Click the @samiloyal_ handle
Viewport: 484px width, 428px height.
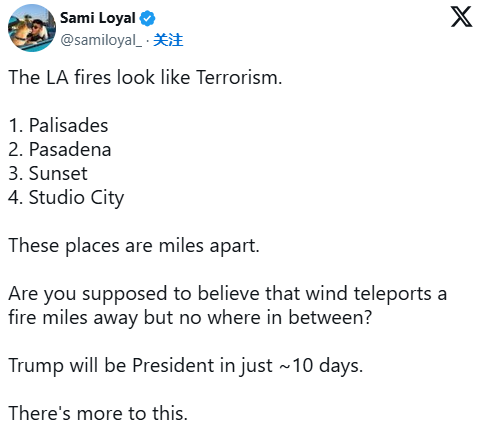(x=101, y=40)
